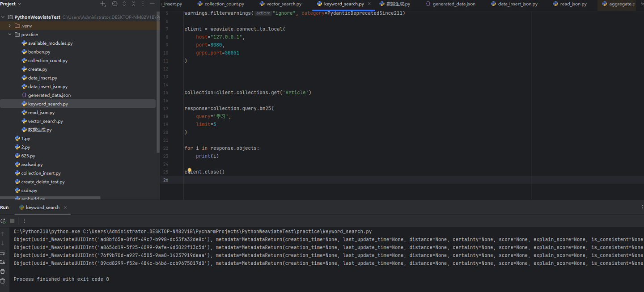Collapse the practice folder
This screenshot has width=644, height=292.
point(9,34)
